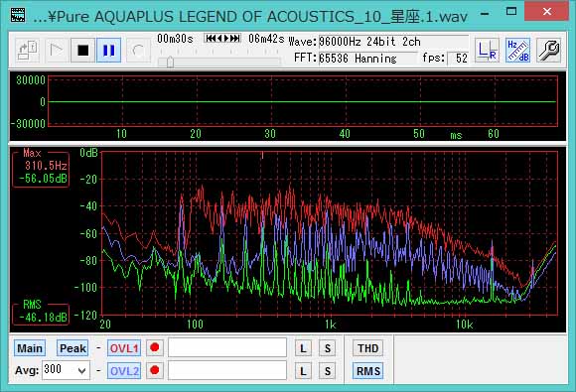Toggle the L/R channel display icon
The height and width of the screenshot is (392, 576).
point(487,51)
